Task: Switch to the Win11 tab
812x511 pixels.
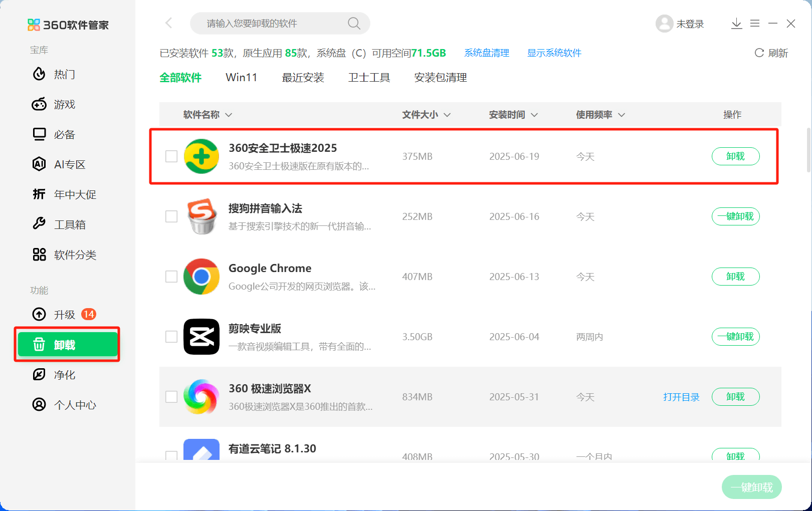Action: [x=242, y=78]
